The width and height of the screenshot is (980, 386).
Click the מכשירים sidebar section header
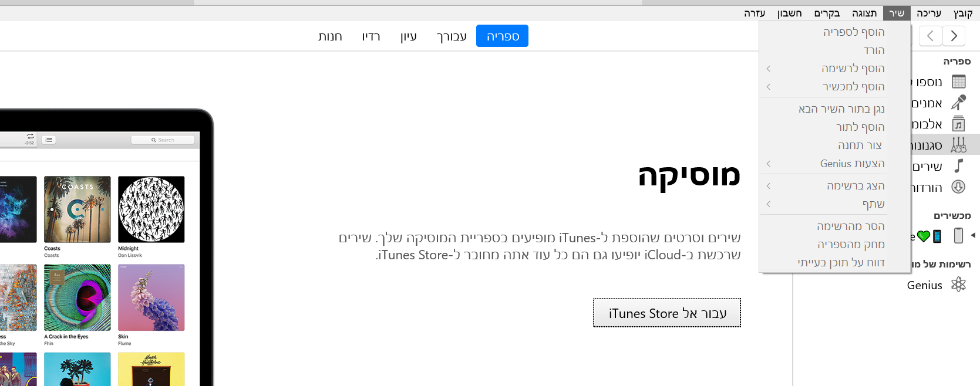click(952, 215)
